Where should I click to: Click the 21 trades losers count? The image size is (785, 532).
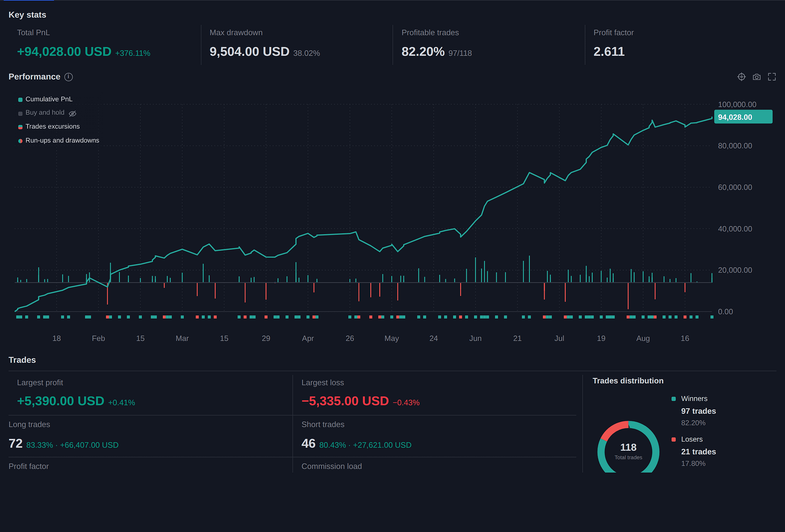tap(698, 452)
